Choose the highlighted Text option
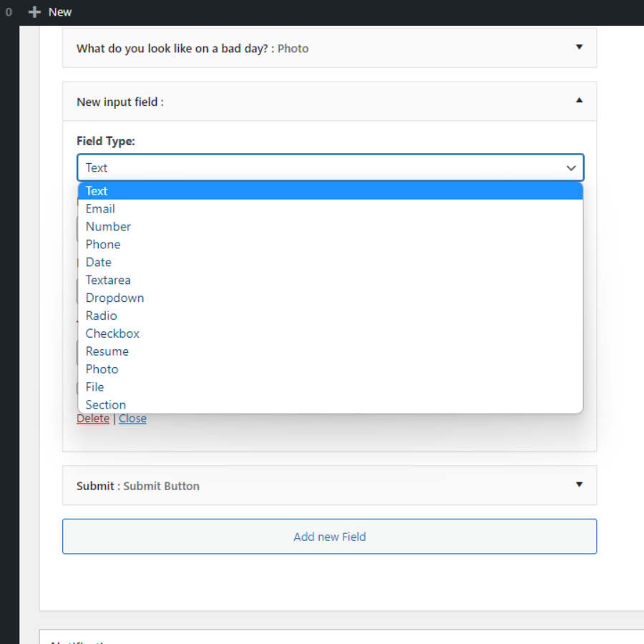Screen dimensions: 644x644 click(x=330, y=191)
